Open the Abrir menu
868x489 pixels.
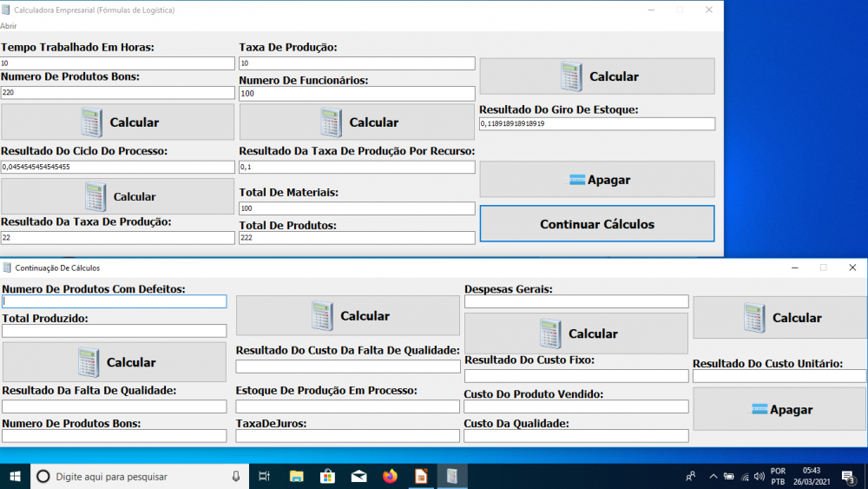9,26
